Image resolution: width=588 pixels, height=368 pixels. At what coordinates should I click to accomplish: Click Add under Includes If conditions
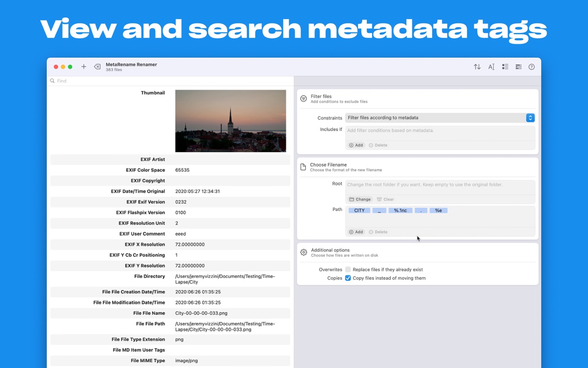tap(356, 145)
